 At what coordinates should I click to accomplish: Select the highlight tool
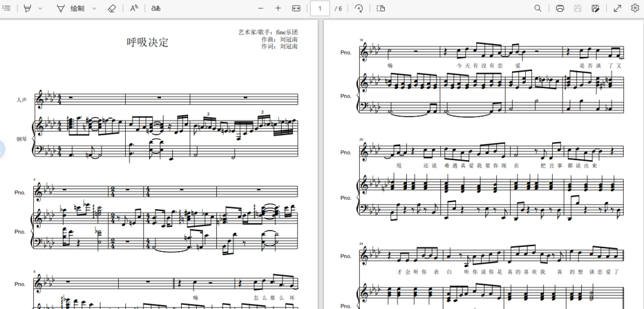[x=28, y=8]
